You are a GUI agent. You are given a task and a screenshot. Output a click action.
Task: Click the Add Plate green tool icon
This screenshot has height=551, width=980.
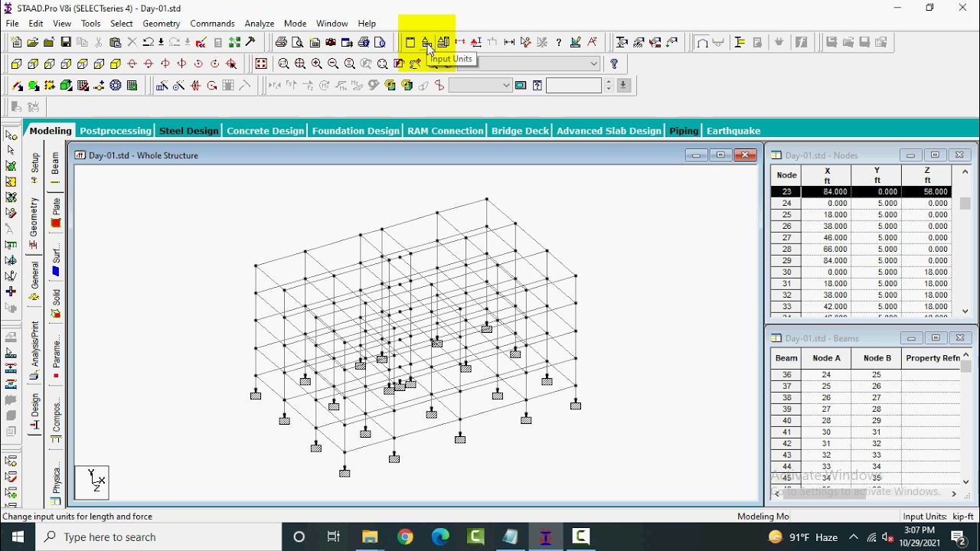[34, 86]
